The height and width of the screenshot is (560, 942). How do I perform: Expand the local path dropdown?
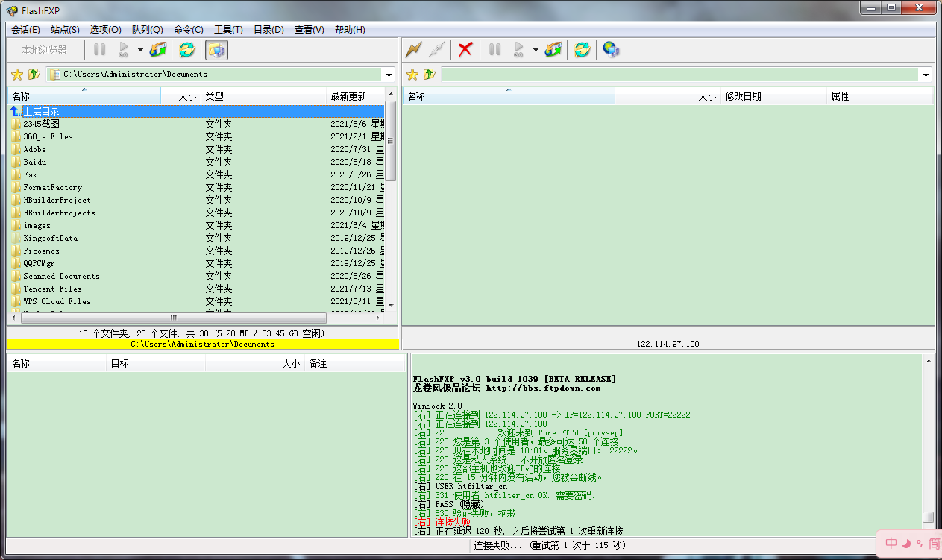click(389, 75)
